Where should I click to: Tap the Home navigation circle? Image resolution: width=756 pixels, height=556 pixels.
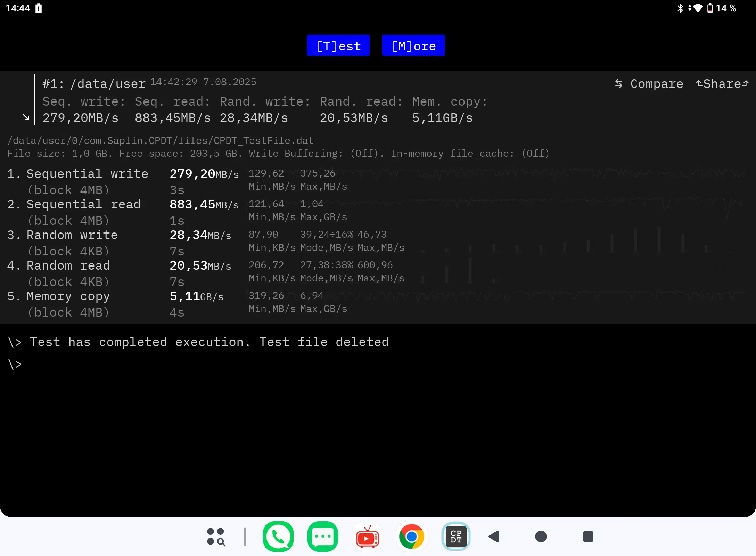[x=541, y=537]
